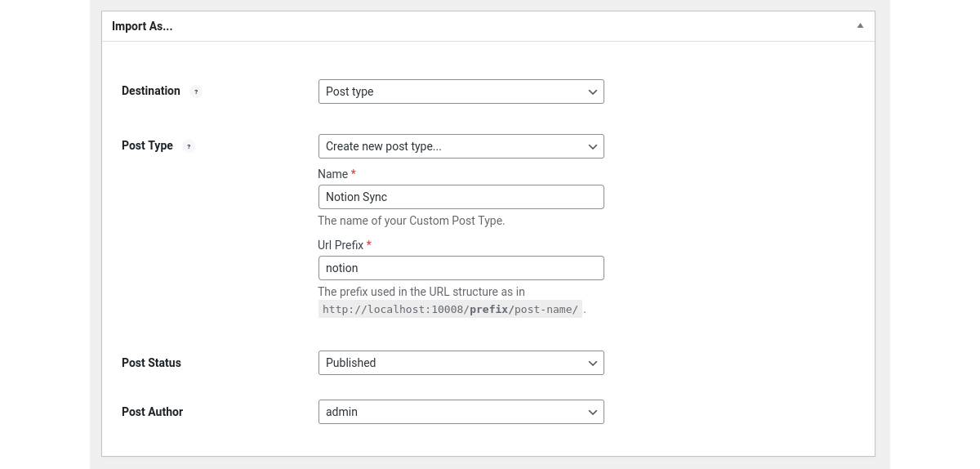The width and height of the screenshot is (980, 469).
Task: Click the Destination field label
Action: (151, 91)
